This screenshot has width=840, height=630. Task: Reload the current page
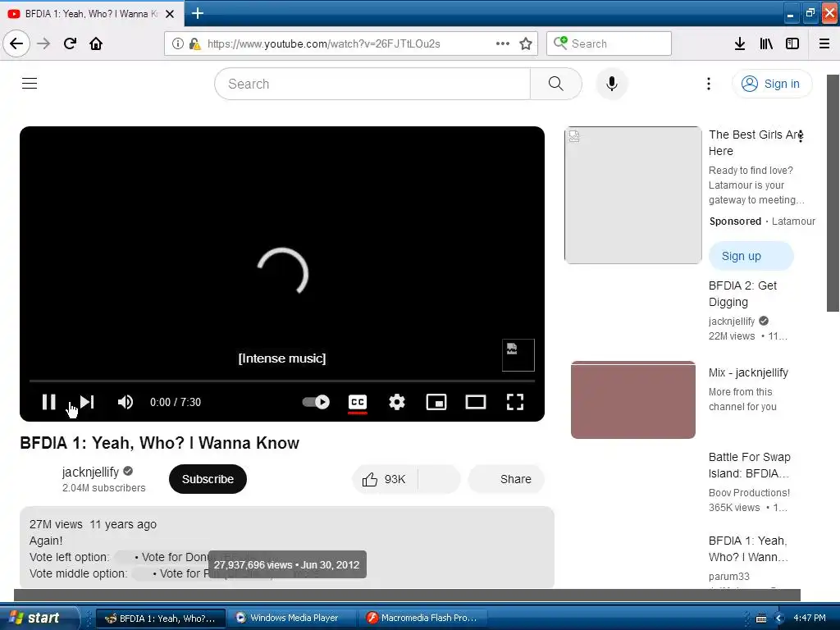coord(70,43)
